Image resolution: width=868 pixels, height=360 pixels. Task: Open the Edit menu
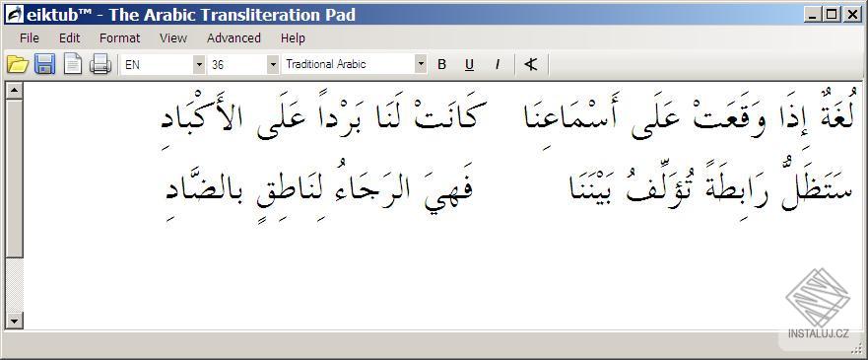[x=70, y=38]
